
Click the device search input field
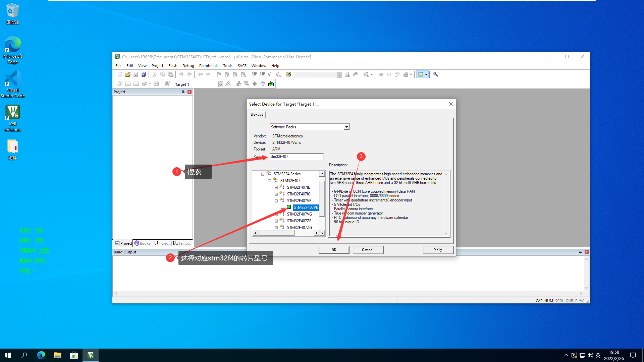click(296, 157)
